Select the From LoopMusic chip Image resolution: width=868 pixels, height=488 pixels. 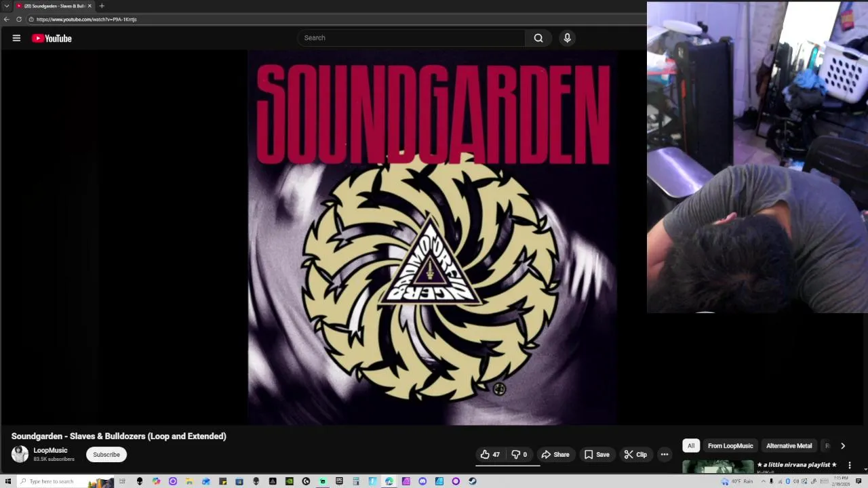[730, 446]
